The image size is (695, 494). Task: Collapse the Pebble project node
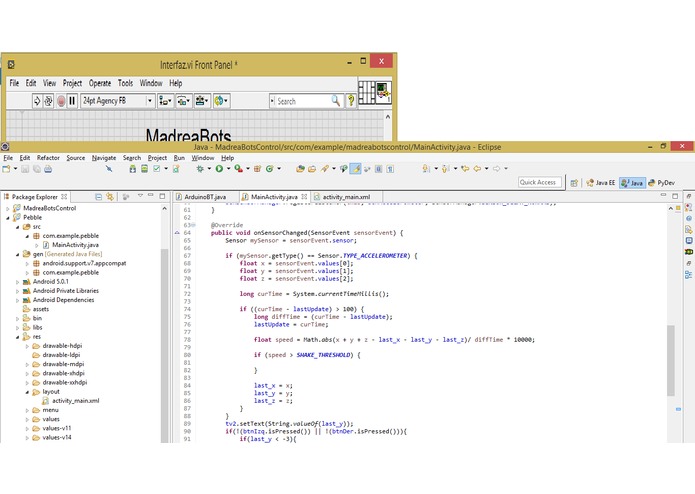click(x=8, y=218)
